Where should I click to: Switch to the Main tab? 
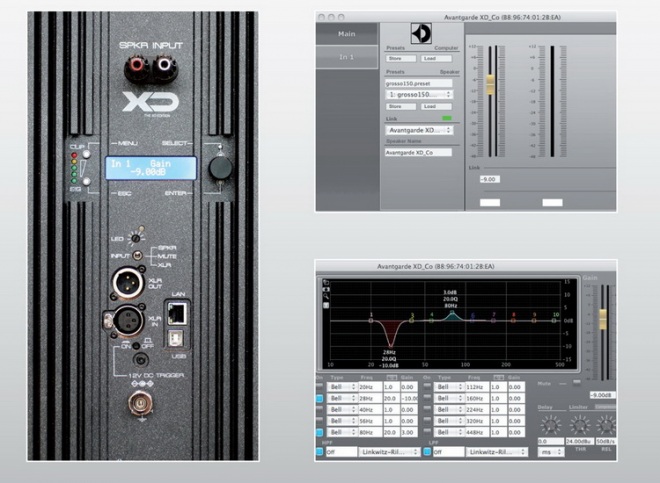pyautogui.click(x=347, y=34)
